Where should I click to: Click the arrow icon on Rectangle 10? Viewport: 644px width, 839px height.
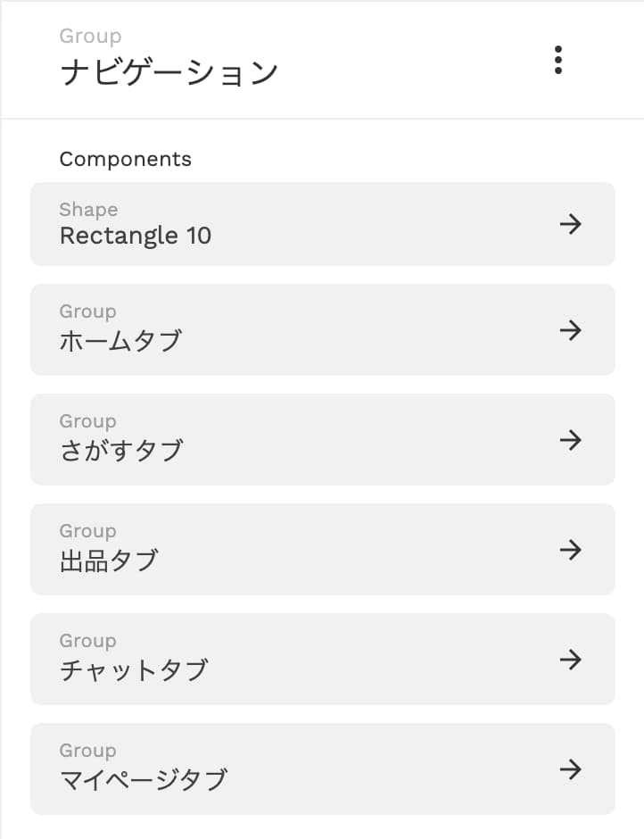(570, 224)
